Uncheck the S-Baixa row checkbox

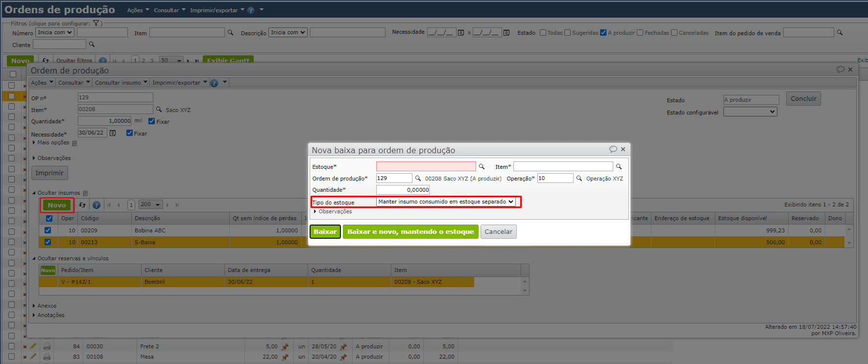point(48,242)
